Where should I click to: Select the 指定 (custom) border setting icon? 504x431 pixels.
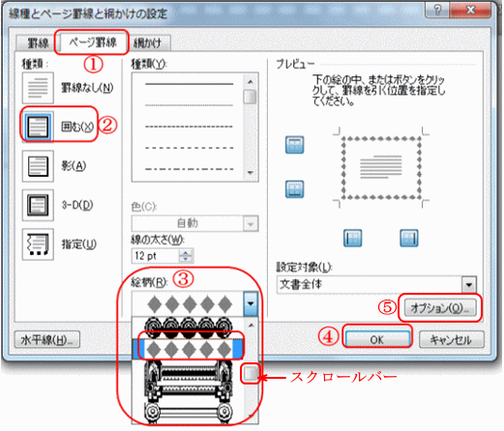tap(38, 244)
